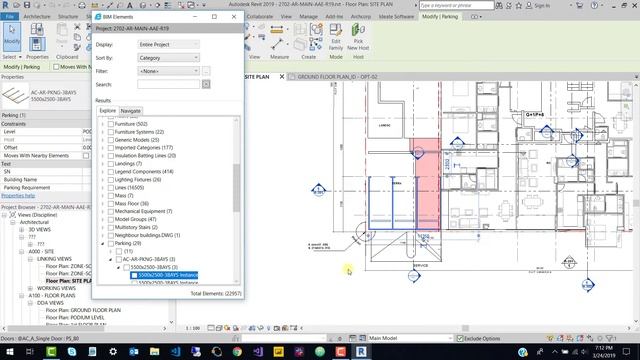Switch to GROUND FLOOR PLAN_ID - OPT-02 view tab
The image size is (640, 360).
pos(337,77)
